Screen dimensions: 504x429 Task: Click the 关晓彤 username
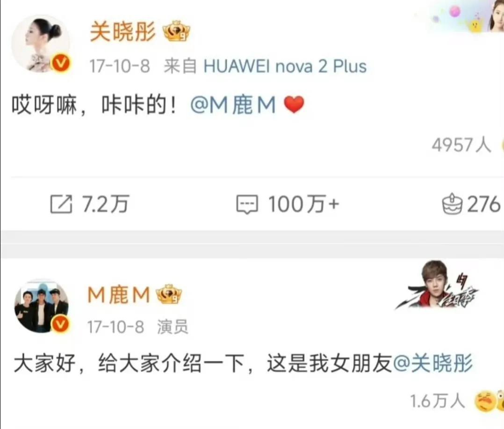pos(123,31)
